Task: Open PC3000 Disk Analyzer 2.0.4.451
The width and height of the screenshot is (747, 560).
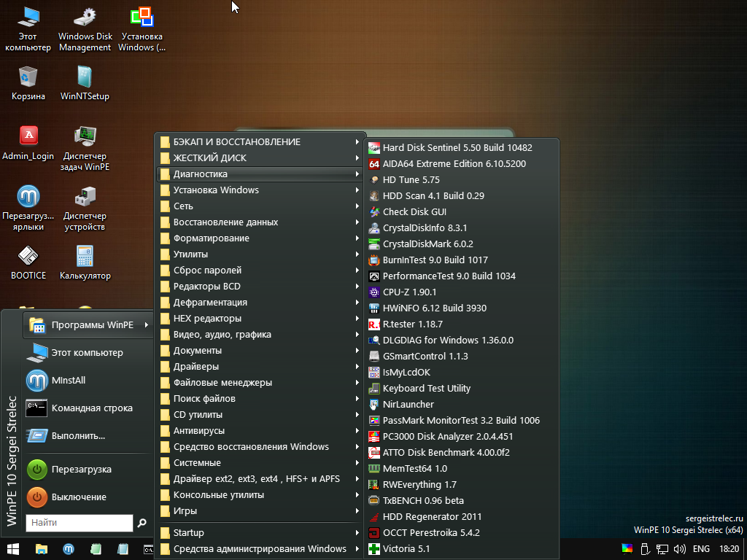Action: 461,436
